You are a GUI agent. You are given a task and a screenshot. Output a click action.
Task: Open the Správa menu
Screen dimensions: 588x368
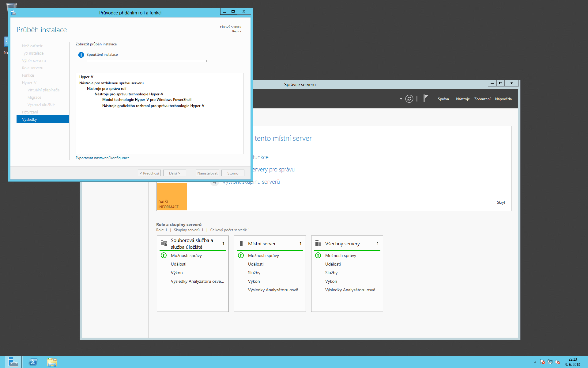click(x=443, y=99)
